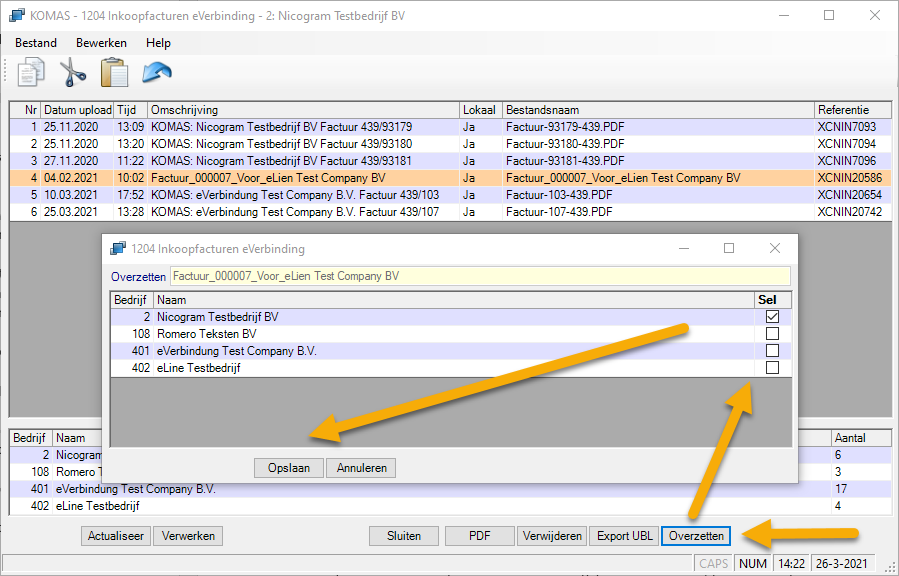899x576 pixels.
Task: Click the Verwerken button
Action: [188, 536]
